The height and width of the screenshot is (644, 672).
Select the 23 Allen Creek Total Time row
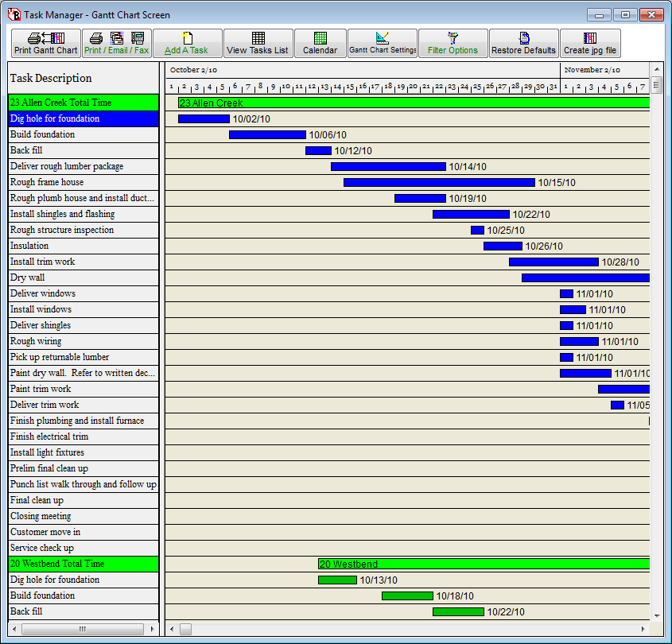point(83,103)
